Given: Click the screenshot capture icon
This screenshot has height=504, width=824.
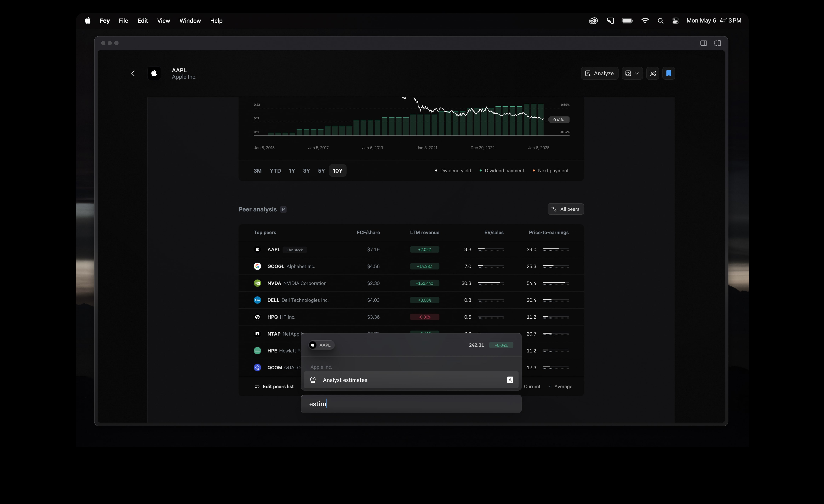Looking at the screenshot, I should click(653, 73).
